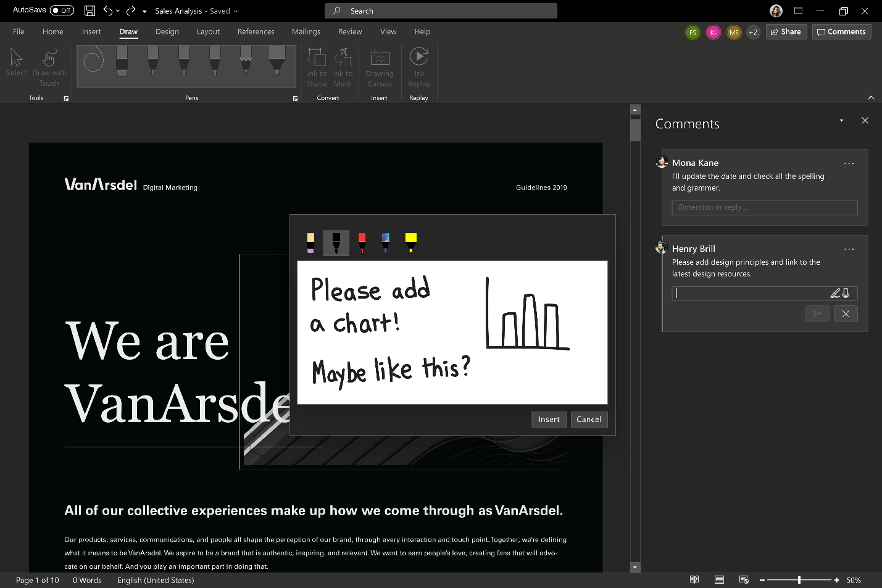
Task: Toggle AutoSave on
Action: coord(61,10)
